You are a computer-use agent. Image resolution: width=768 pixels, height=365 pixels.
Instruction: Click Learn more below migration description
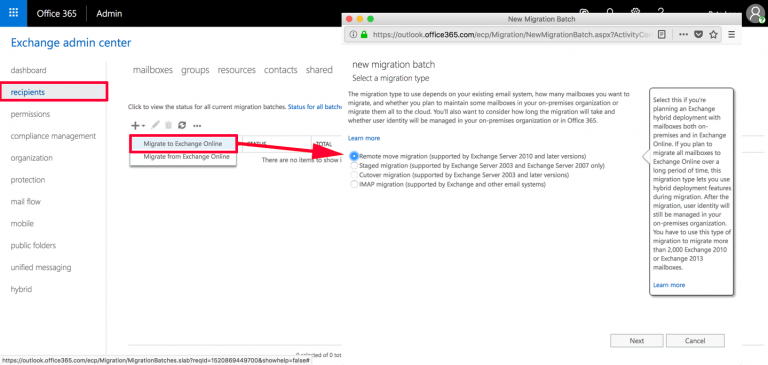point(364,138)
